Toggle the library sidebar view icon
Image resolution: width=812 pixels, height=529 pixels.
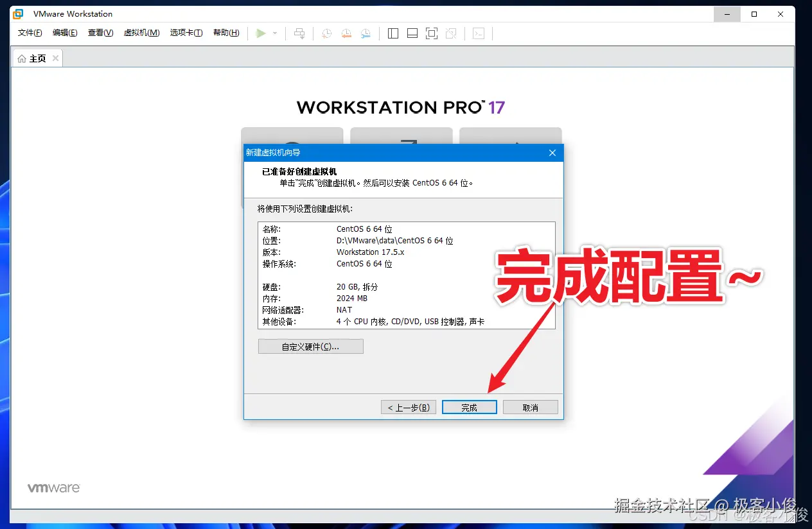click(x=394, y=33)
